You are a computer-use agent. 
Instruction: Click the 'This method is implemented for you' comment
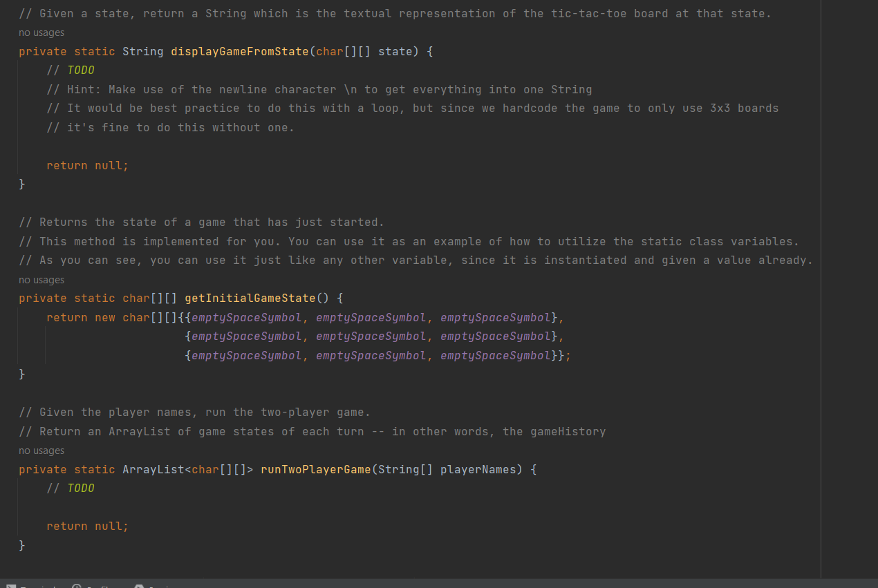[x=409, y=241]
